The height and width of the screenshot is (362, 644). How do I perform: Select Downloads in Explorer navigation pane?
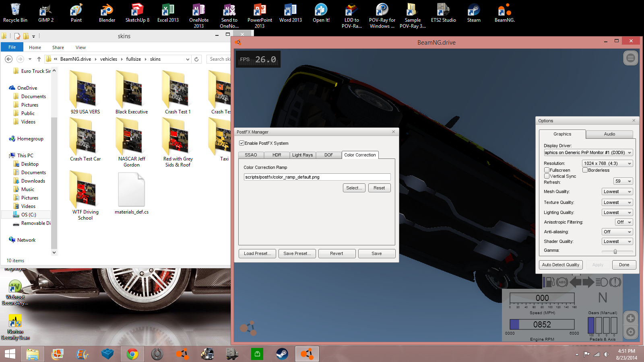click(33, 181)
